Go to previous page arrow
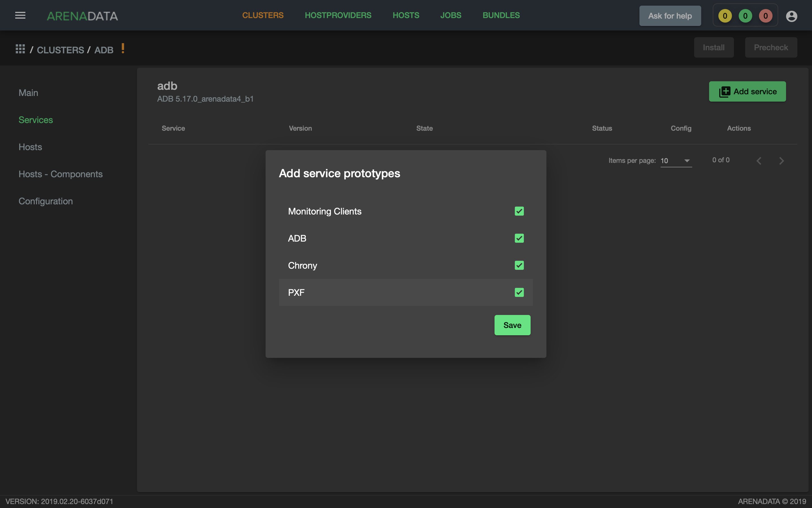The width and height of the screenshot is (812, 508). tap(759, 161)
